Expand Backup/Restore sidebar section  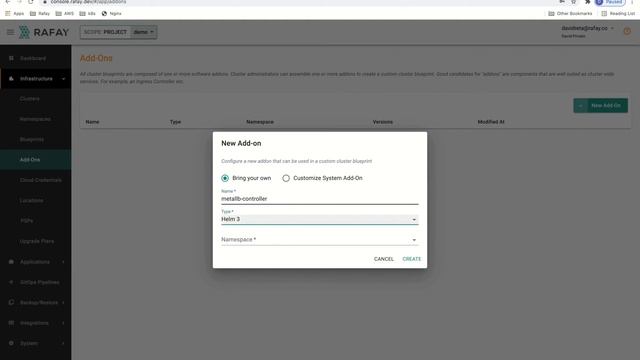click(x=36, y=302)
